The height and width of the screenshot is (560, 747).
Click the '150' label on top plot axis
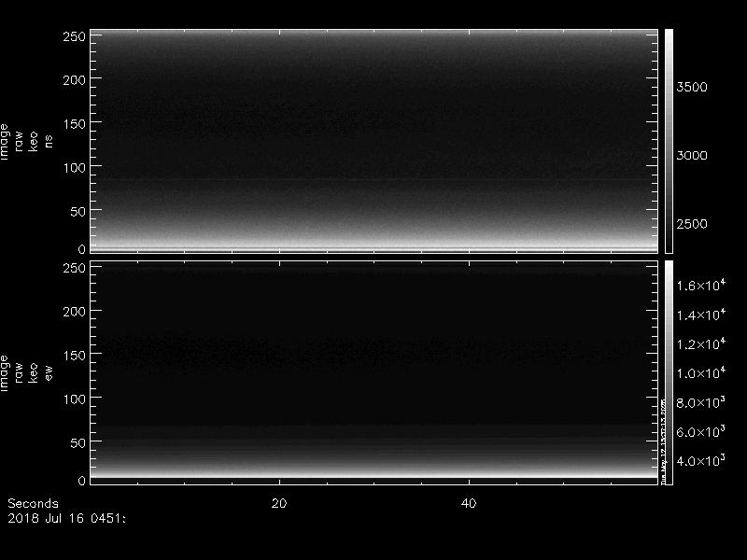click(75, 124)
